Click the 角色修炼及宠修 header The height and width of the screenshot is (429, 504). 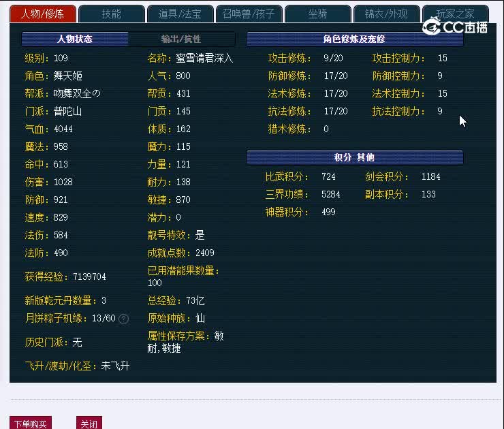(355, 39)
